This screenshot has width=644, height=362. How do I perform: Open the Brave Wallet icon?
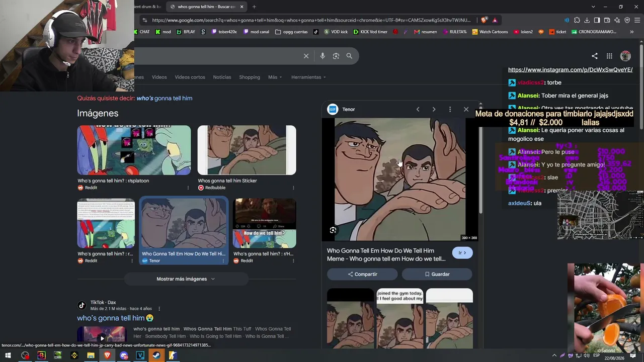(x=607, y=20)
